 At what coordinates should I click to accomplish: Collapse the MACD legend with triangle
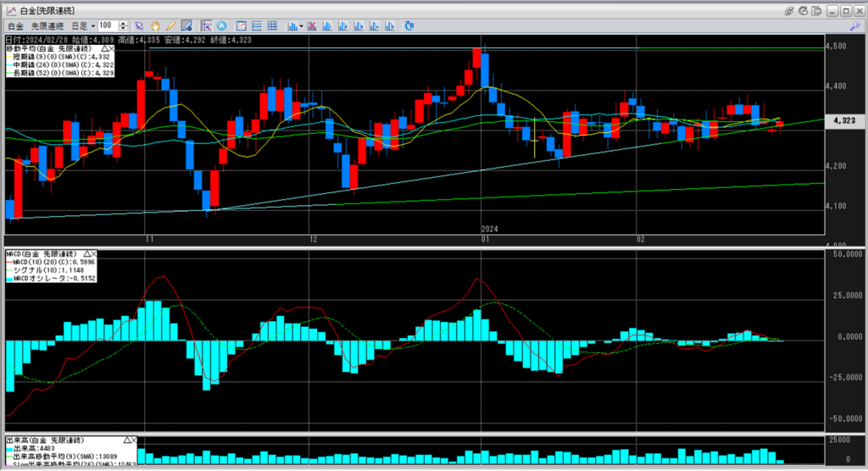(87, 253)
